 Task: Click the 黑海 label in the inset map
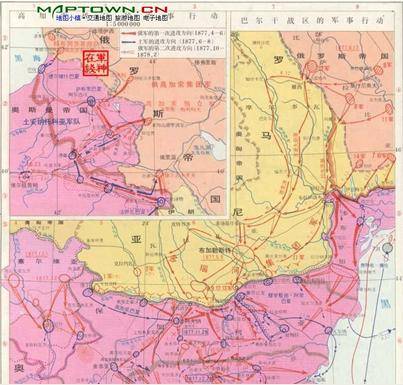click(x=27, y=59)
